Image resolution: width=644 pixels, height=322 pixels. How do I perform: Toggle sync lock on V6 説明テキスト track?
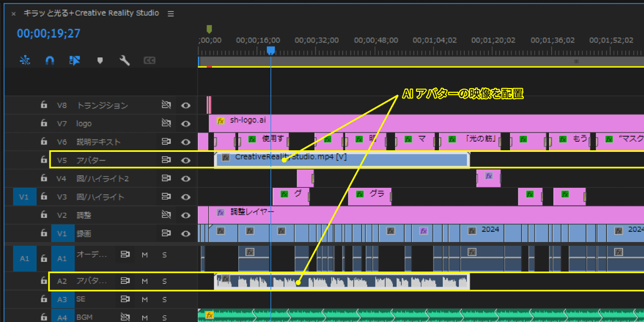166,142
